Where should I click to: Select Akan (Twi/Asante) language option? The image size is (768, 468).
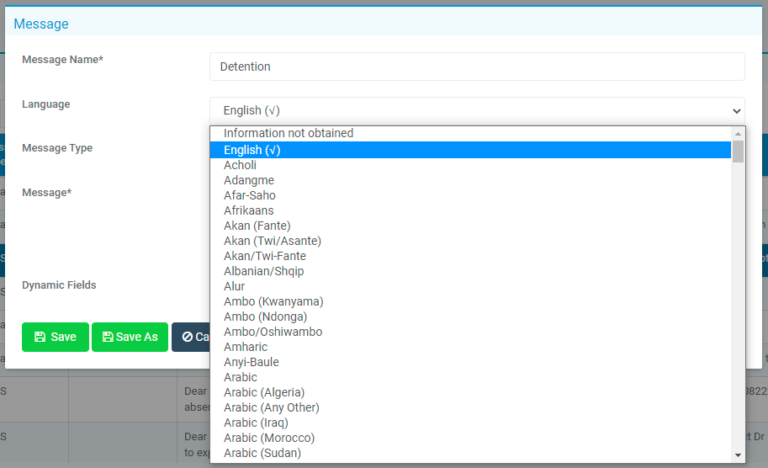click(x=272, y=241)
